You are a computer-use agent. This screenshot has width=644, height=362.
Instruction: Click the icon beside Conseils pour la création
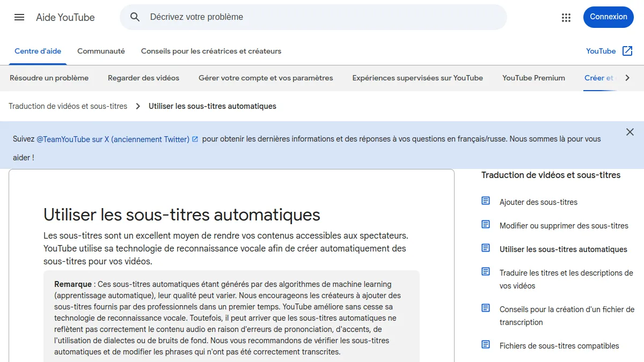point(486,308)
